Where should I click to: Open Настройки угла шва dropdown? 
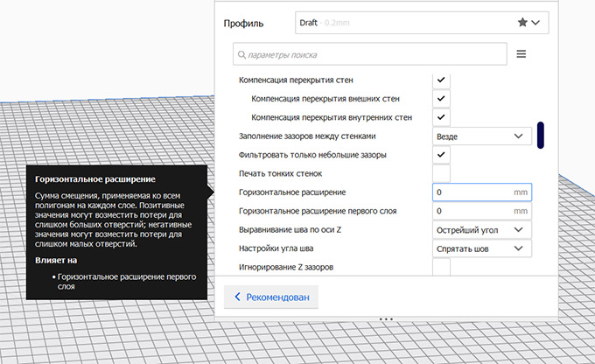point(482,248)
